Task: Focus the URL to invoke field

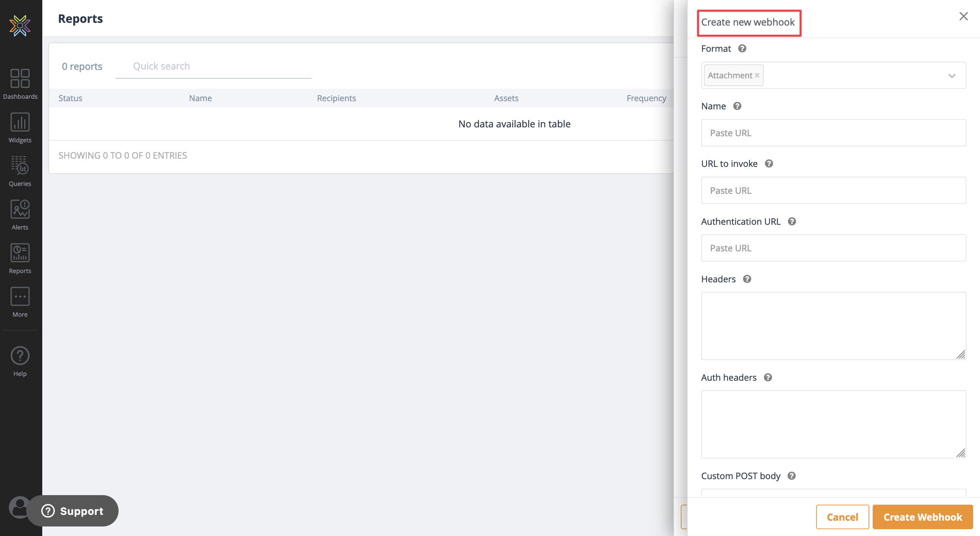Action: click(833, 190)
